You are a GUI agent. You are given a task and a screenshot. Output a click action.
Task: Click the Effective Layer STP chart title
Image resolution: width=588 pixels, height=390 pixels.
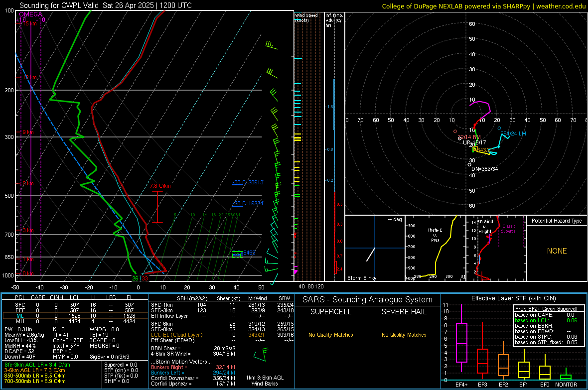(x=513, y=298)
